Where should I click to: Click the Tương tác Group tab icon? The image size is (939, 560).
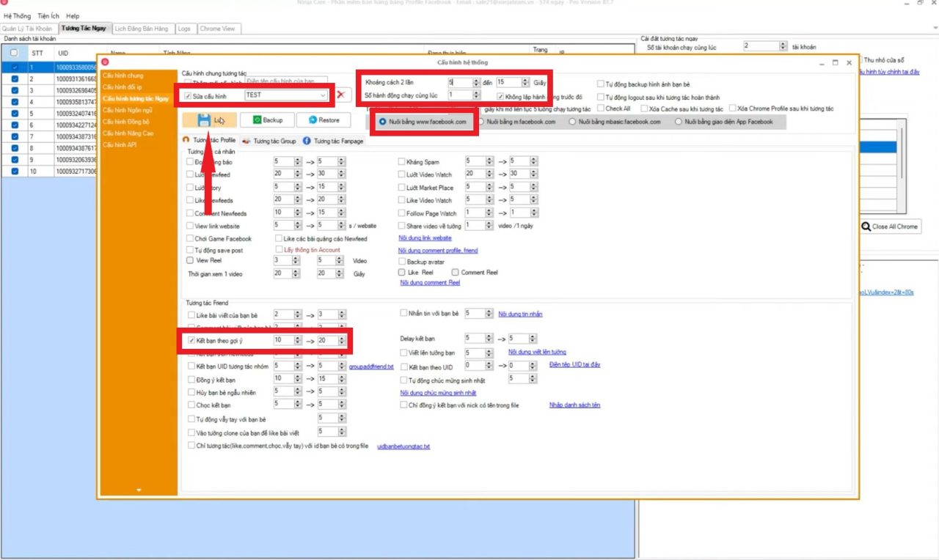tap(246, 140)
